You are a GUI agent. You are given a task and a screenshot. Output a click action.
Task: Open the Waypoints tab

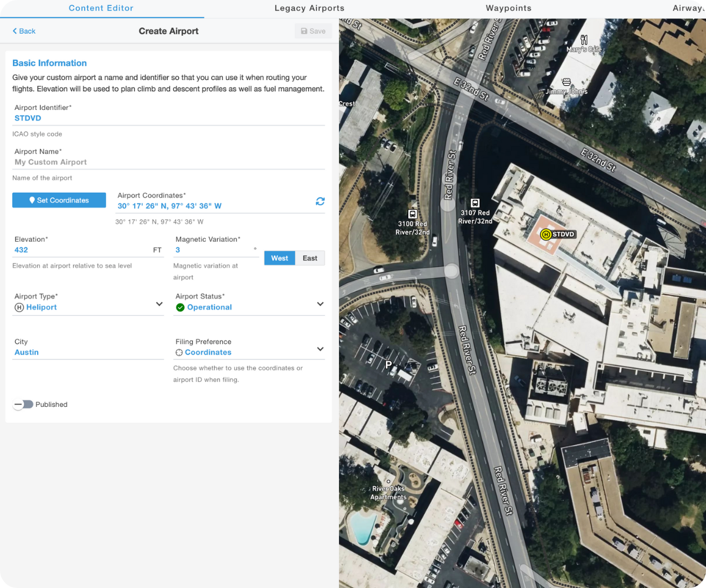(508, 8)
